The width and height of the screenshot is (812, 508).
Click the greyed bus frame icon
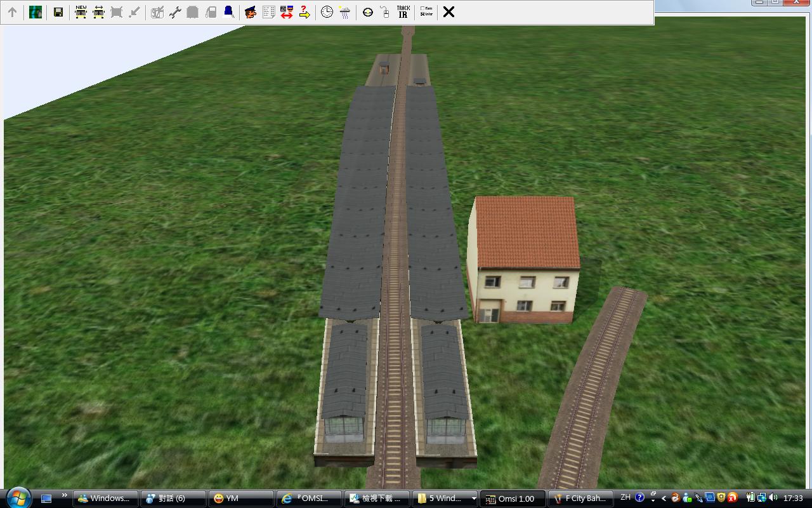[x=117, y=12]
